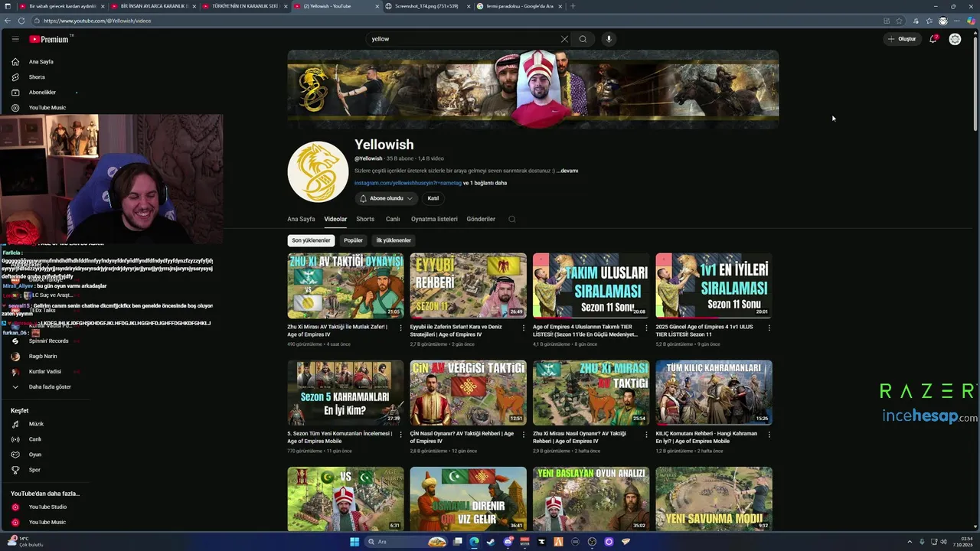
Task: Open options for 2025 Güncel 1v1 ULUS video
Action: 769,328
